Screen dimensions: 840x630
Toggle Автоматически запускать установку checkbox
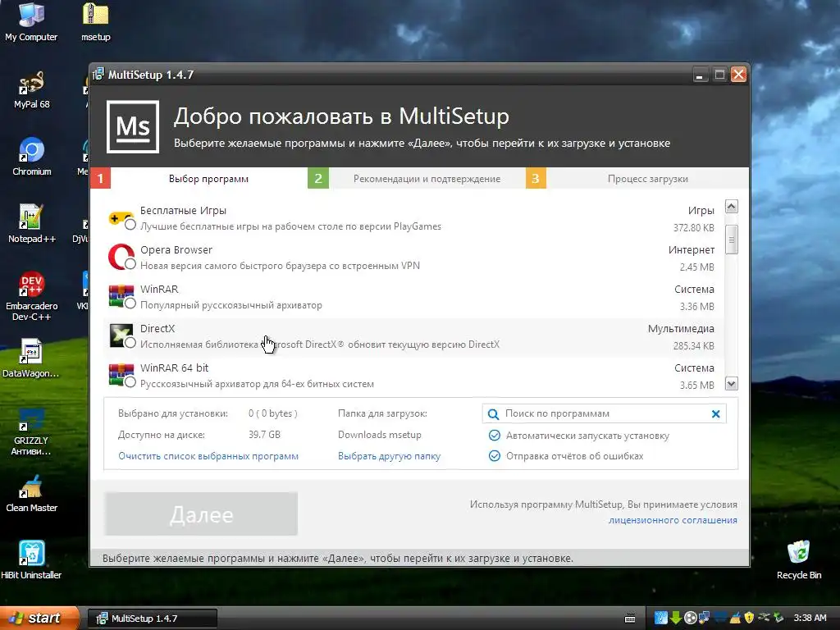[x=495, y=436]
